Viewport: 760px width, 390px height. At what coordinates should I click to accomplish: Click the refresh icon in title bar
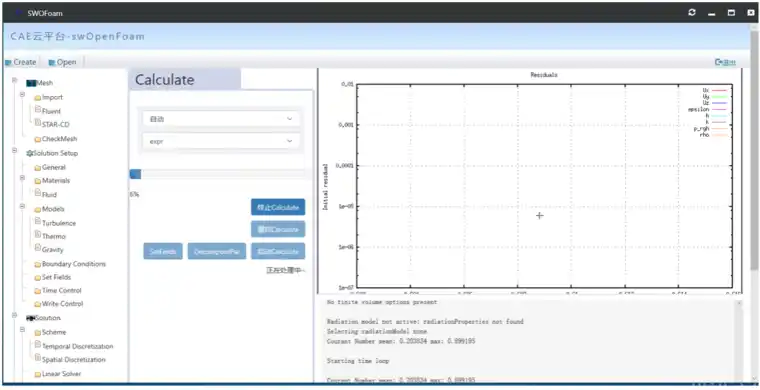pos(692,13)
